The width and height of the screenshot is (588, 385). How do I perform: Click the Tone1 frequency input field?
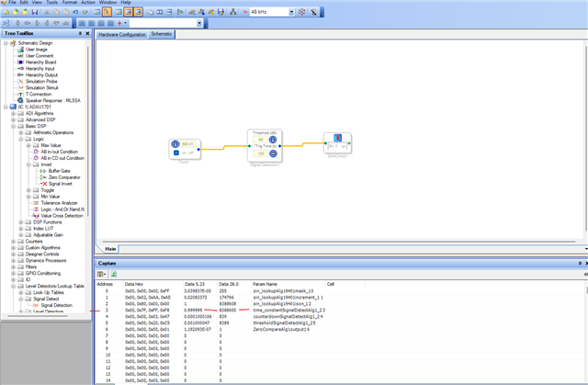pyautogui.click(x=187, y=144)
